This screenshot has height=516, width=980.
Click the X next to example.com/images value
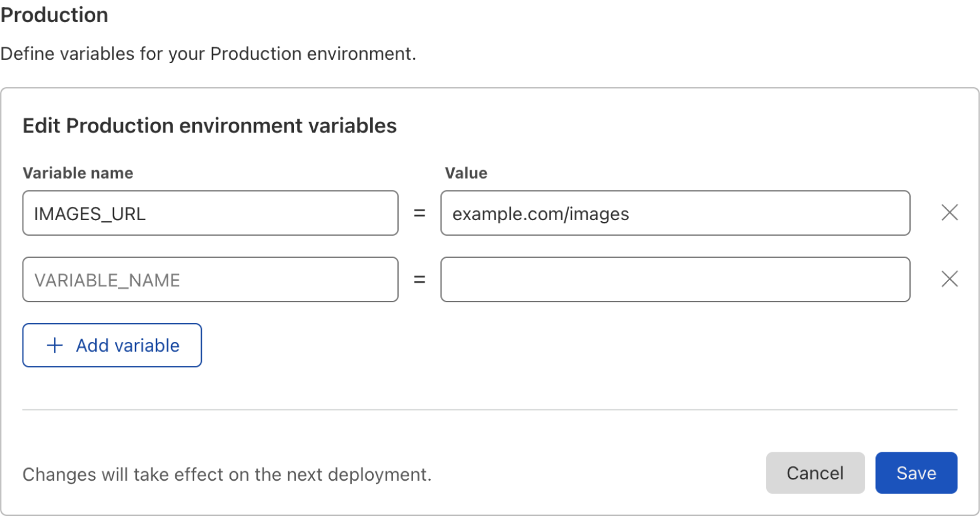949,213
